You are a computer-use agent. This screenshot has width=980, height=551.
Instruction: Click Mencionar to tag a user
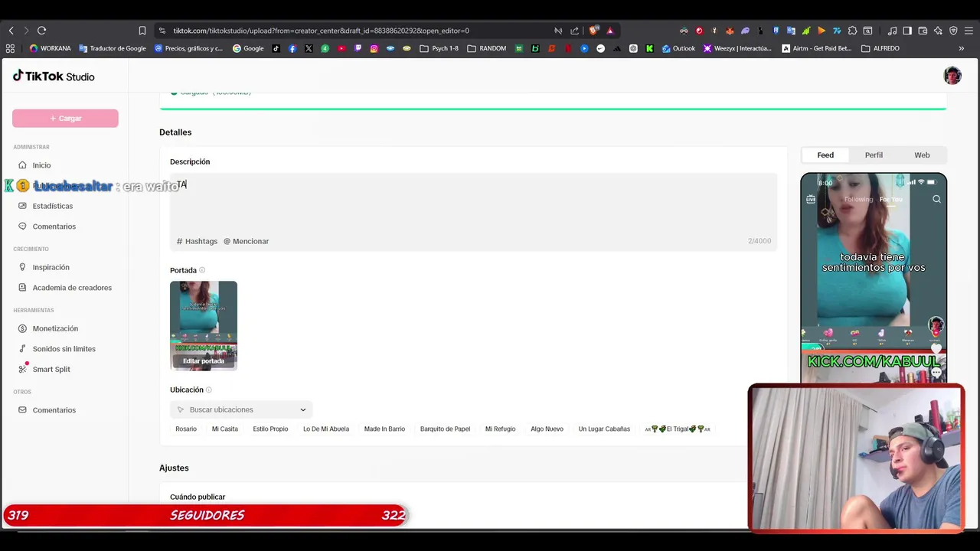pyautogui.click(x=246, y=241)
